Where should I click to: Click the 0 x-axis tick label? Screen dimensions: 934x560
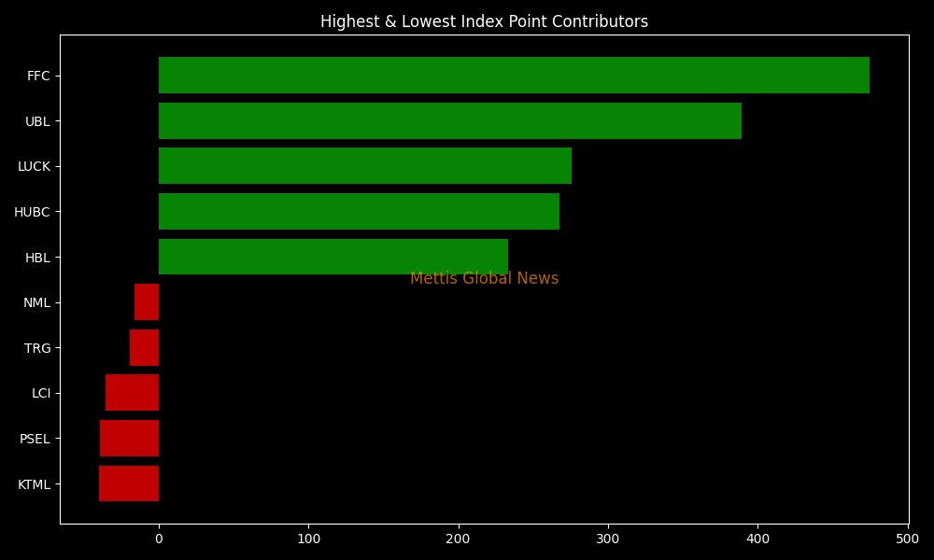coord(159,539)
